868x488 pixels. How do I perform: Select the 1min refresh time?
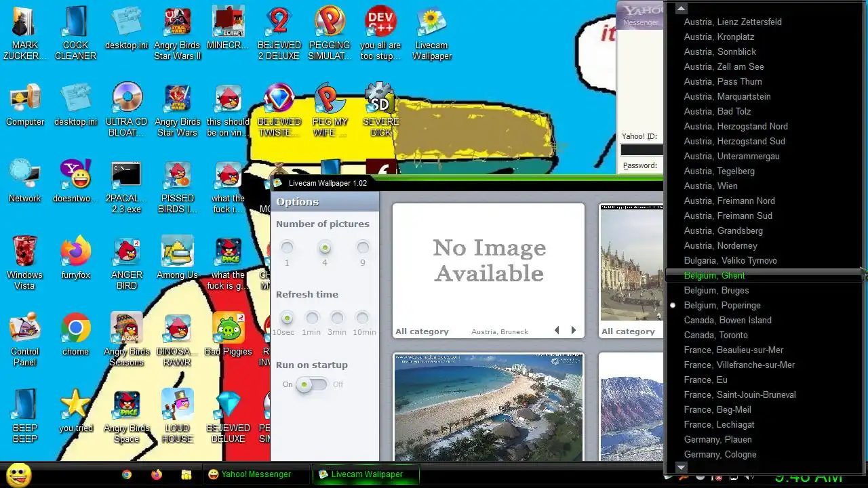point(312,318)
